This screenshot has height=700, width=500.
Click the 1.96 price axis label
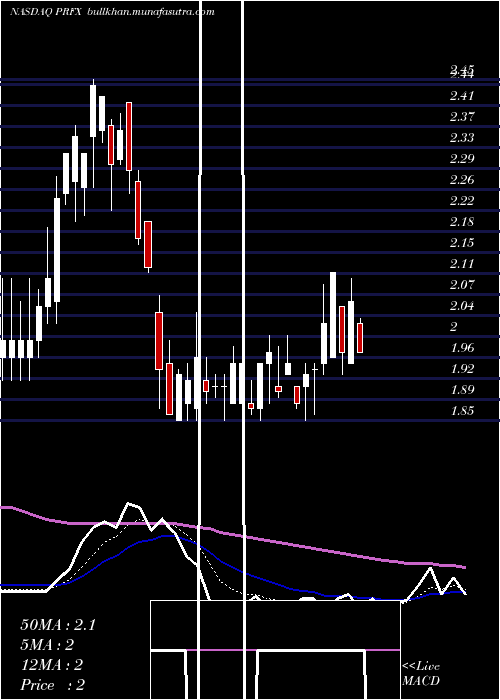[462, 348]
